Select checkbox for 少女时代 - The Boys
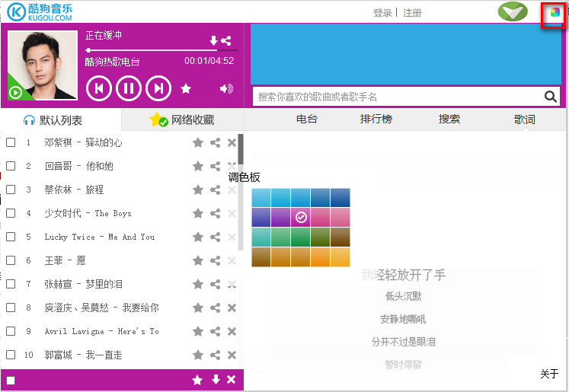 click(x=11, y=213)
